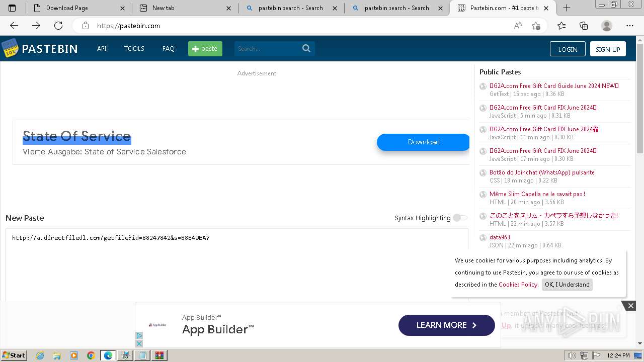Image resolution: width=644 pixels, height=362 pixels.
Task: Click inside the New Paste text area
Action: coord(237,264)
